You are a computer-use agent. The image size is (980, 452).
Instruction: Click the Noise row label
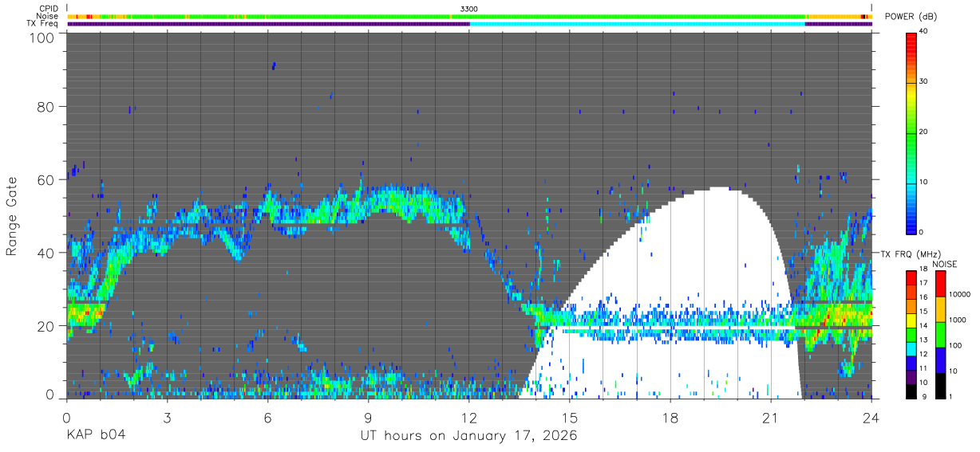coord(48,16)
